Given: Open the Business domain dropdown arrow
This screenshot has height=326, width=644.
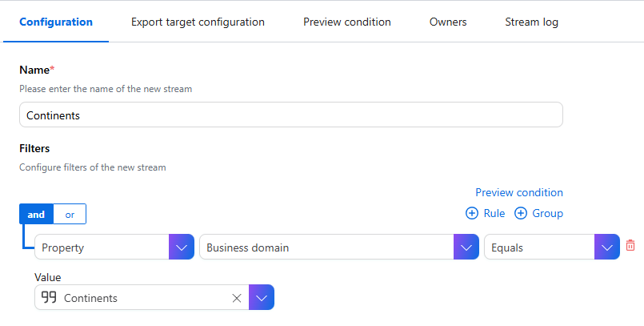Looking at the screenshot, I should [x=466, y=247].
